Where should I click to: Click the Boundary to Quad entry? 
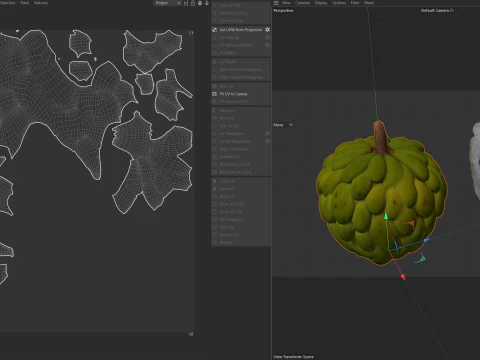[x=235, y=172]
